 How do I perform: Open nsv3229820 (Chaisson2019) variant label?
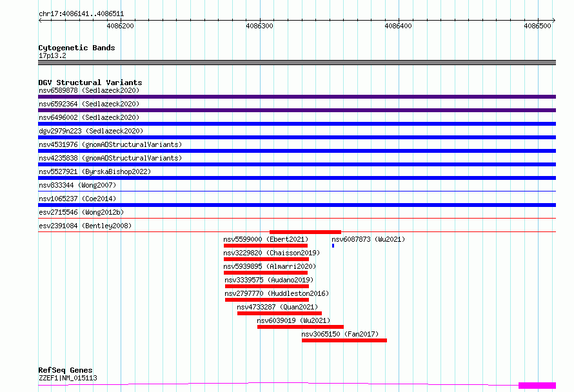[272, 253]
